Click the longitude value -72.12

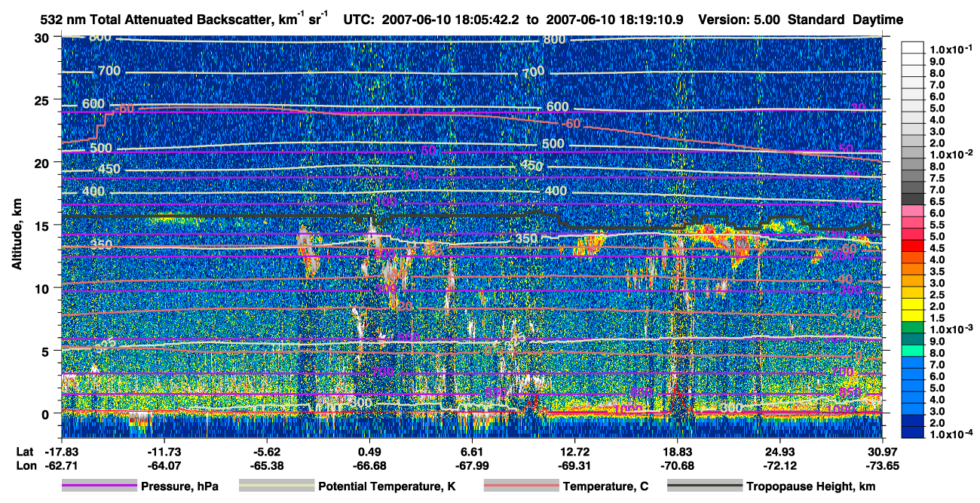779,465
